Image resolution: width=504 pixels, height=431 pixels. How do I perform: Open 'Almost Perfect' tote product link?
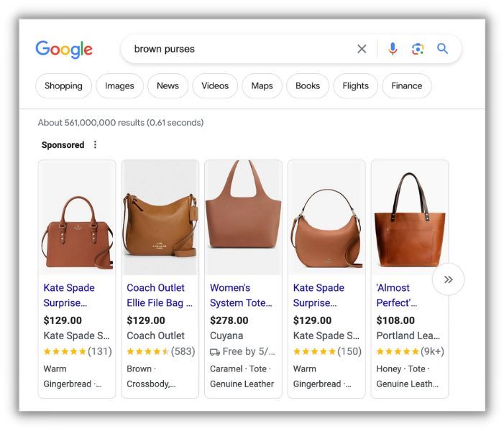[x=395, y=295]
